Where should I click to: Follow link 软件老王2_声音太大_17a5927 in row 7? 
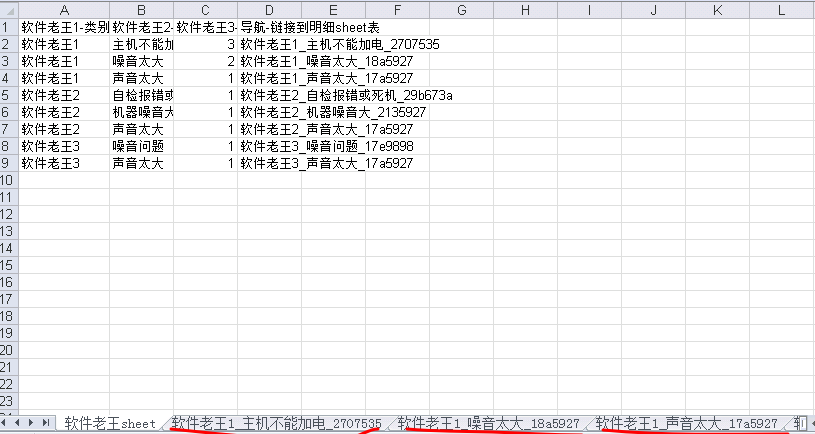click(327, 129)
